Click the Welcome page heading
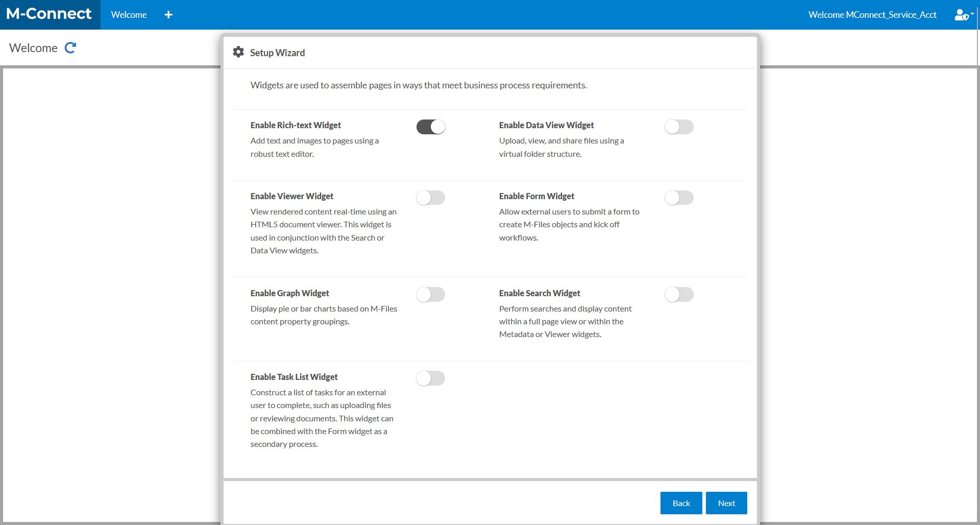 [33, 48]
